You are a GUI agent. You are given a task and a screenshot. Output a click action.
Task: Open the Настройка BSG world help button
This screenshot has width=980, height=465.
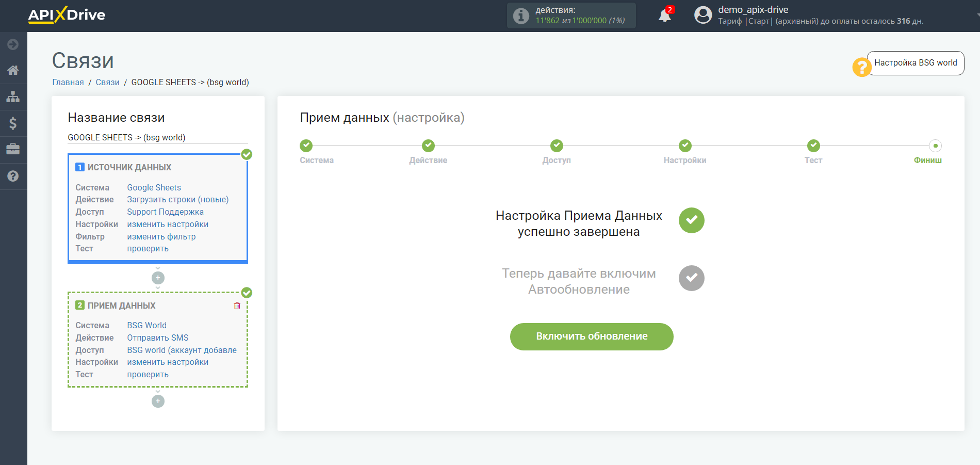[x=916, y=63]
